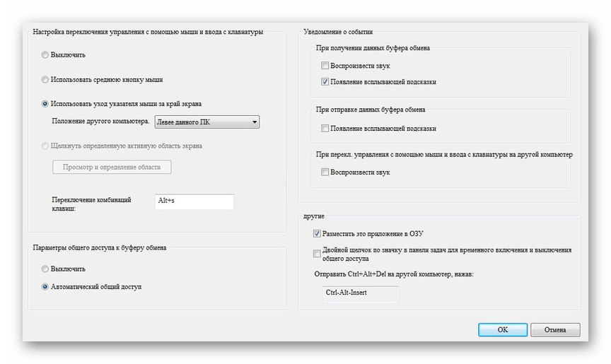Enable 'Воспроизвести звук' for received clipboard data

click(x=325, y=66)
